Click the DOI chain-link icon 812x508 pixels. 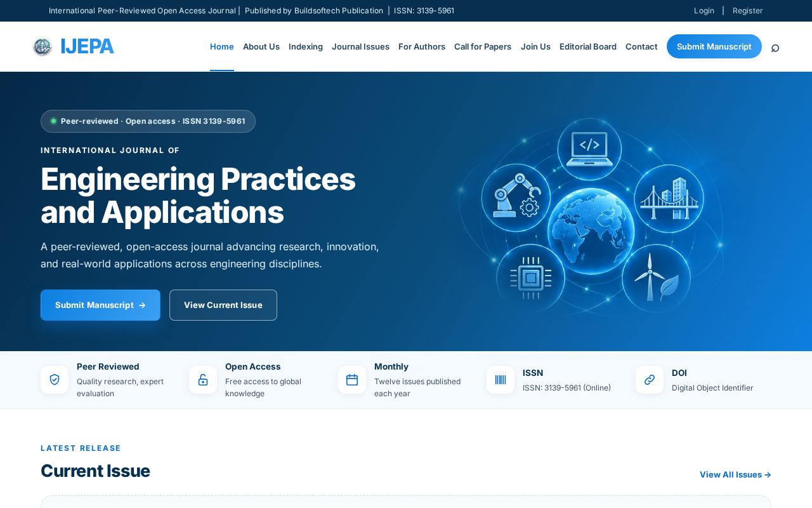coord(650,380)
